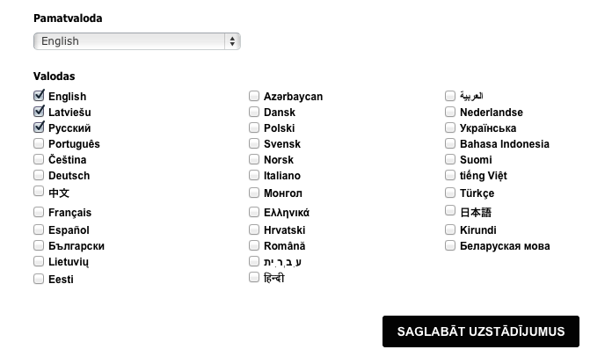Tick the Polski checkbox
This screenshot has width=612, height=364.
pyautogui.click(x=254, y=127)
